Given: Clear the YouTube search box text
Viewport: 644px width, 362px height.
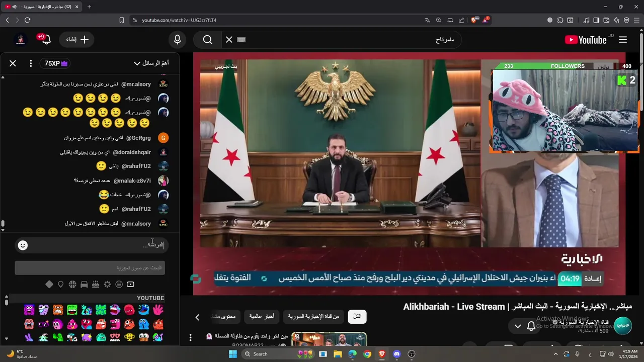Looking at the screenshot, I should (x=229, y=40).
